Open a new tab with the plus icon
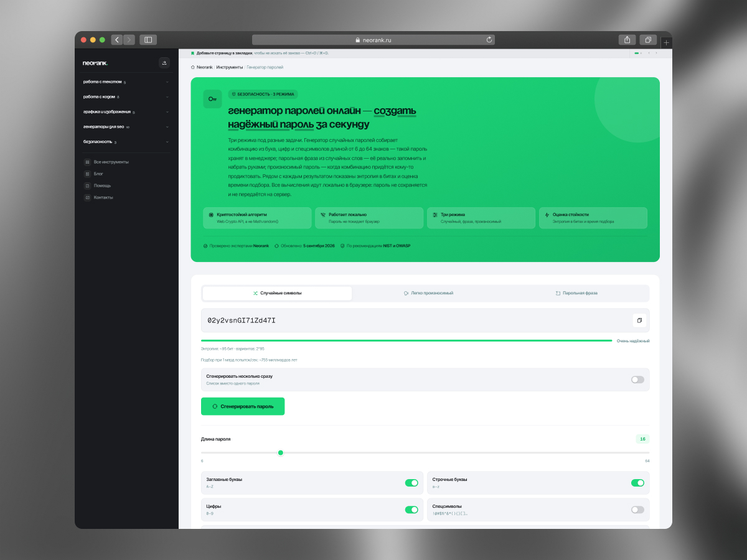This screenshot has width=747, height=560. (x=667, y=42)
